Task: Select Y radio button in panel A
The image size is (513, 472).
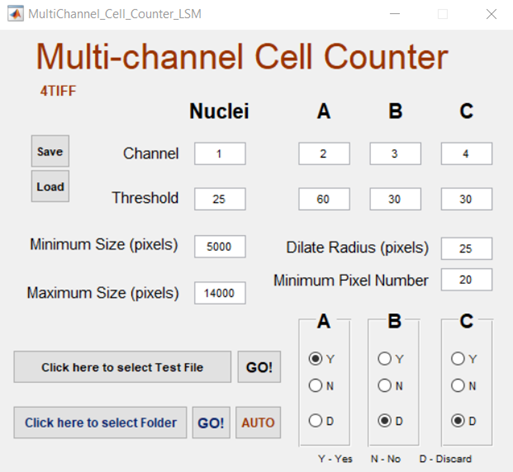Action: click(315, 358)
